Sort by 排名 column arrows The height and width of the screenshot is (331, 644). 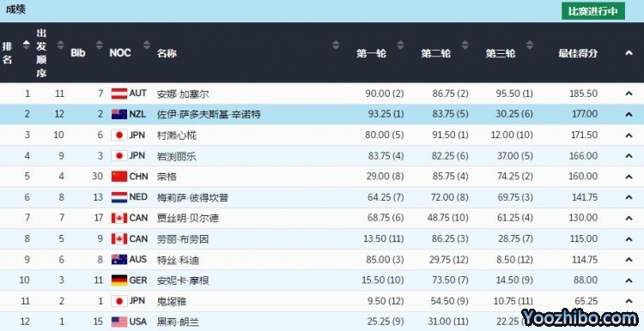[x=27, y=45]
